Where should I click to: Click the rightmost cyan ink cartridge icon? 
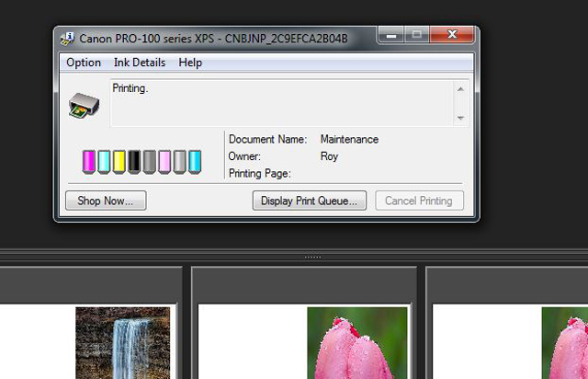[x=195, y=163]
